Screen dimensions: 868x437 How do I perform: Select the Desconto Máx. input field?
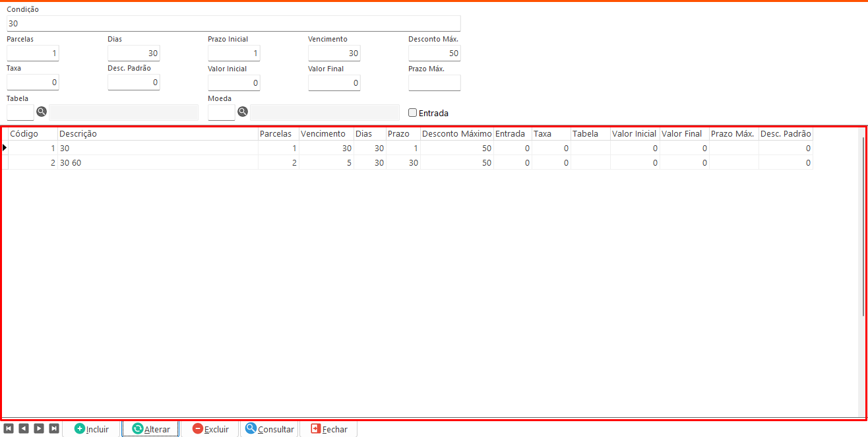click(434, 53)
